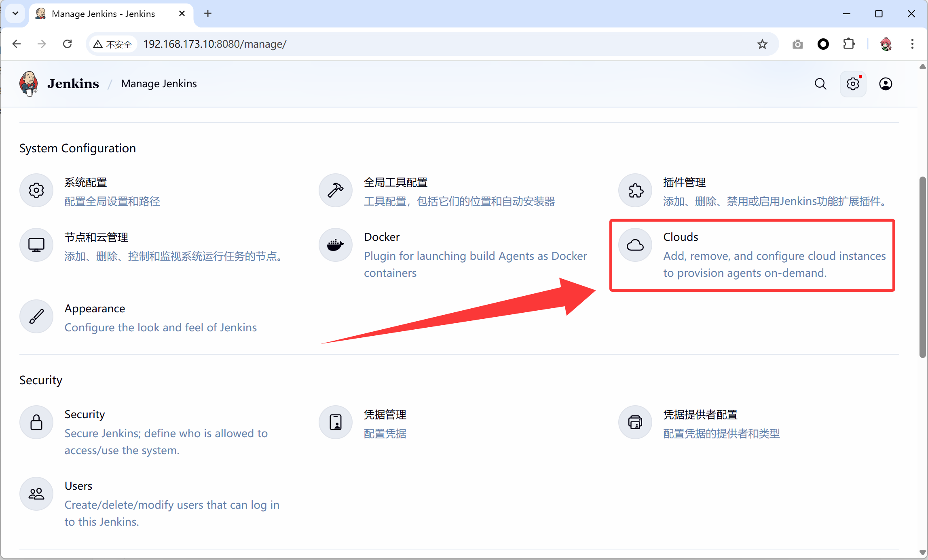Expand the browser tab search chevron

click(15, 13)
